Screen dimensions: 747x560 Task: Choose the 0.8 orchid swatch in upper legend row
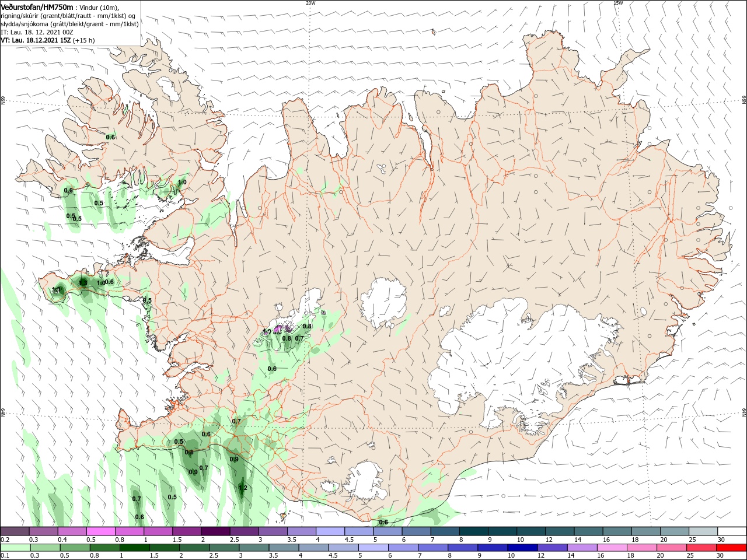129,531
